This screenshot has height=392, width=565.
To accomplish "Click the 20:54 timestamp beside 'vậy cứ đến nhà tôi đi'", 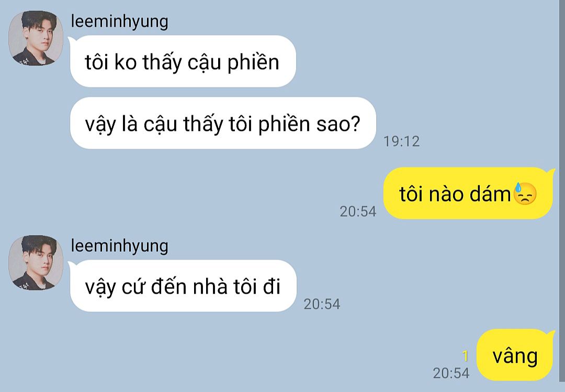I will tap(322, 305).
